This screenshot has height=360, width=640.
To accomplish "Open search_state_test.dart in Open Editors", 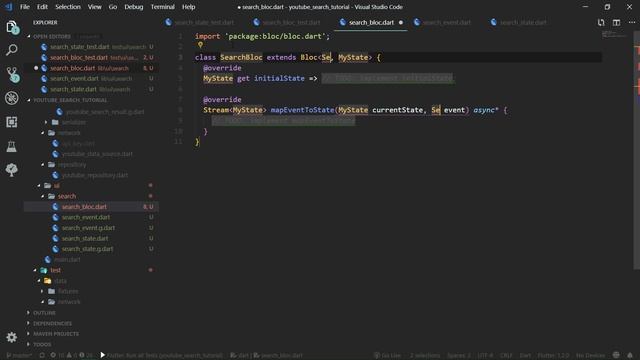I will pyautogui.click(x=92, y=47).
